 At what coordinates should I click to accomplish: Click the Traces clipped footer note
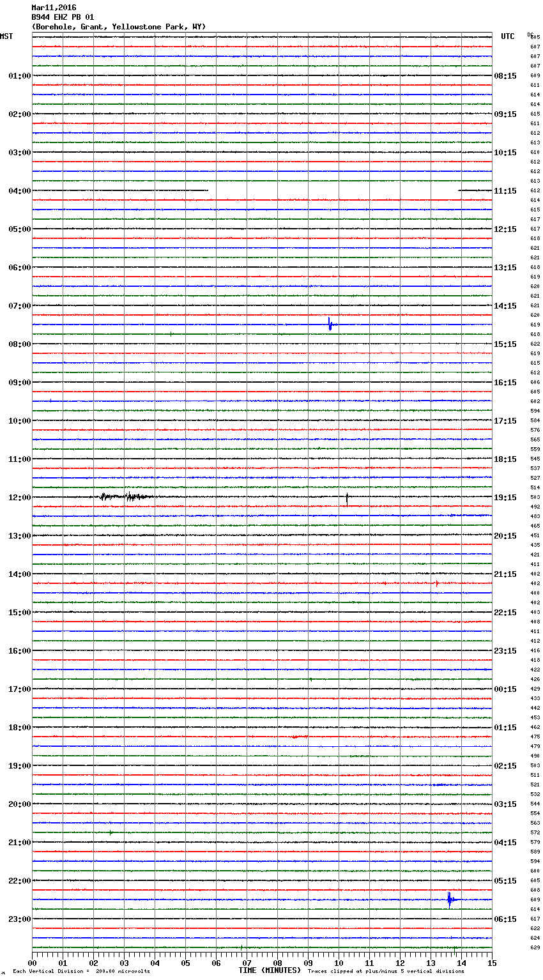click(386, 972)
